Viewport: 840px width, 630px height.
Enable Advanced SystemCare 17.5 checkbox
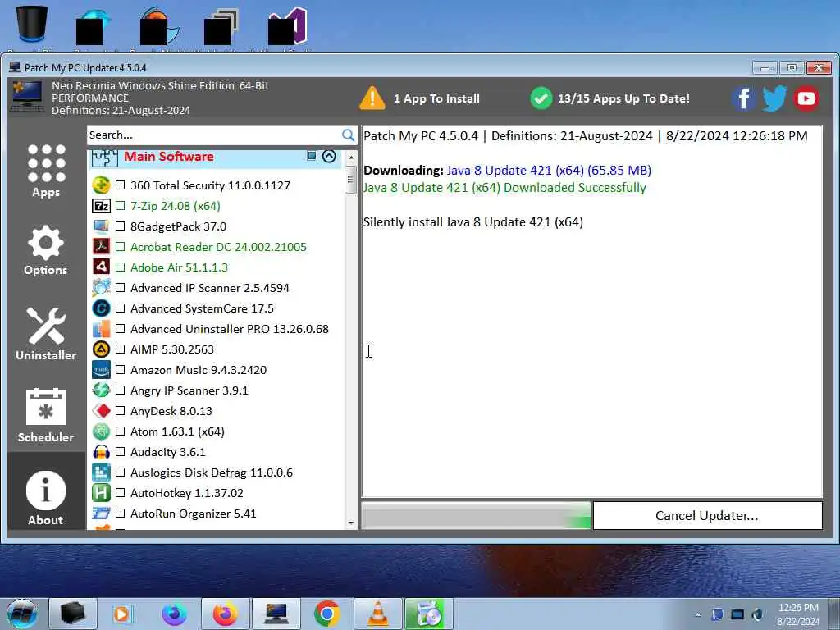(120, 308)
